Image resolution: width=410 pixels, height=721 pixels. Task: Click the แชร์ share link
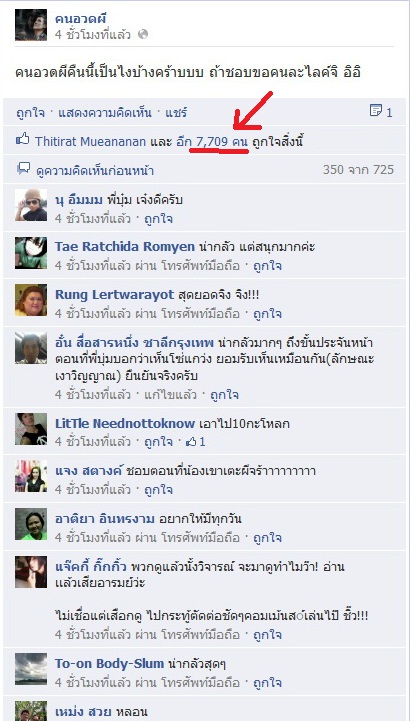[176, 113]
